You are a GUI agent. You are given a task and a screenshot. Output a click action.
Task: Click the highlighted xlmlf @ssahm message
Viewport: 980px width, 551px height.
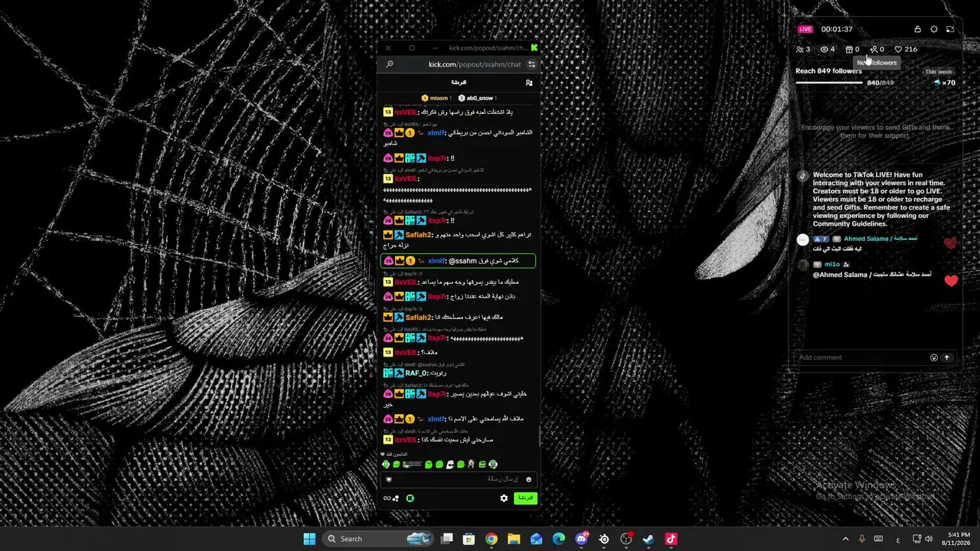tap(458, 261)
